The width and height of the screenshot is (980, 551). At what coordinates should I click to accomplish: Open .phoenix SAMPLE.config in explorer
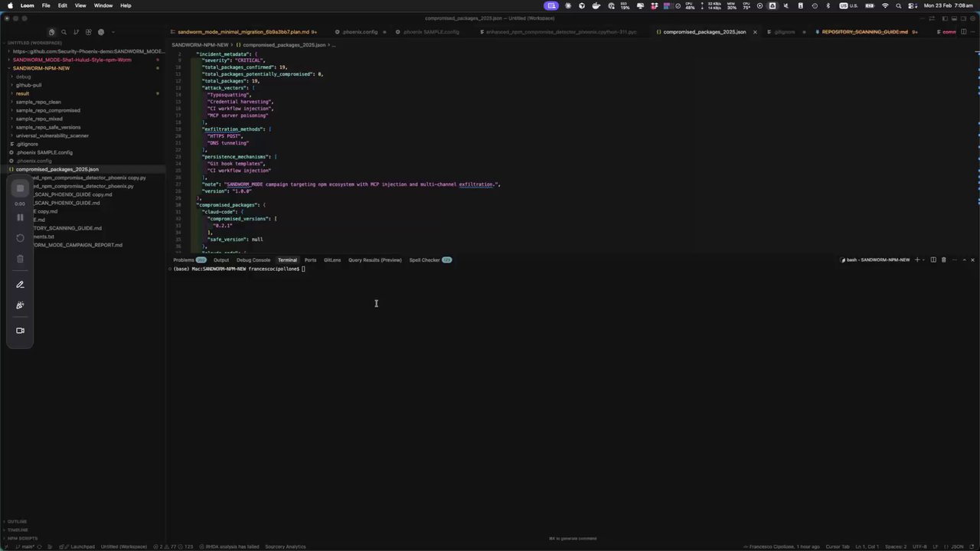[x=44, y=152]
